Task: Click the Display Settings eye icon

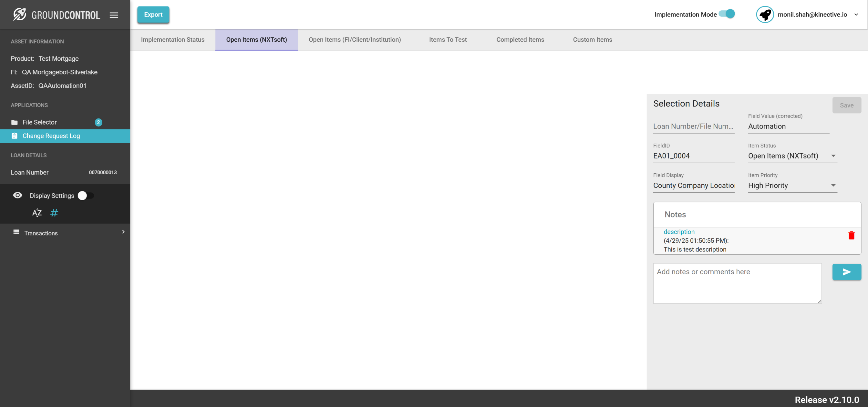Action: (17, 195)
